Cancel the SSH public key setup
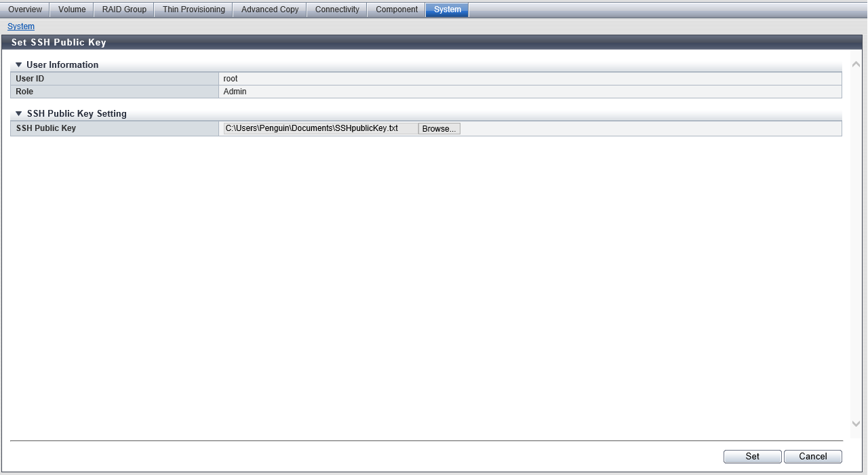The height and width of the screenshot is (475, 868). [x=812, y=457]
